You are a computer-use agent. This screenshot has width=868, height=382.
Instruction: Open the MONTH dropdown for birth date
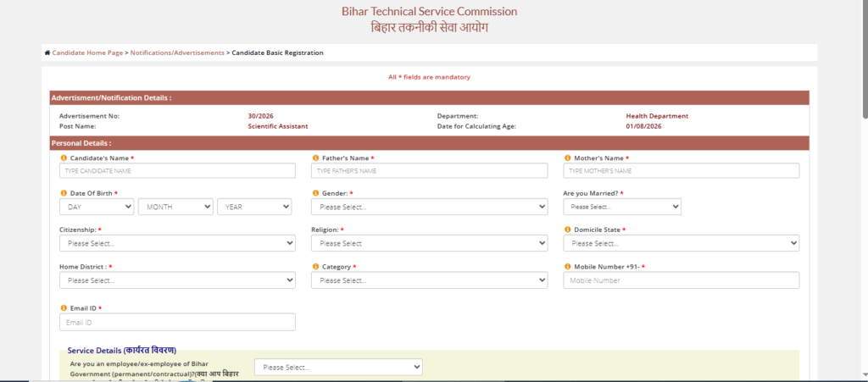tap(175, 207)
